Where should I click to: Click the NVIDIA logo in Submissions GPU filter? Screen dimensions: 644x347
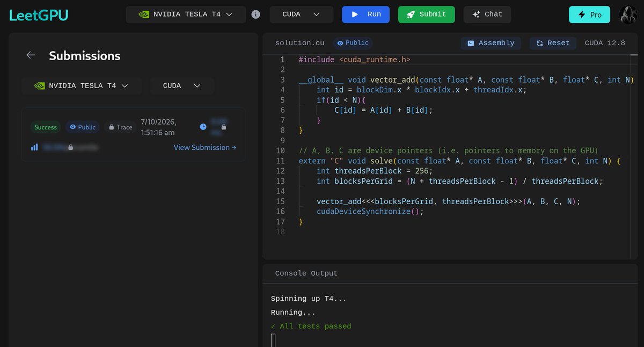pos(39,86)
